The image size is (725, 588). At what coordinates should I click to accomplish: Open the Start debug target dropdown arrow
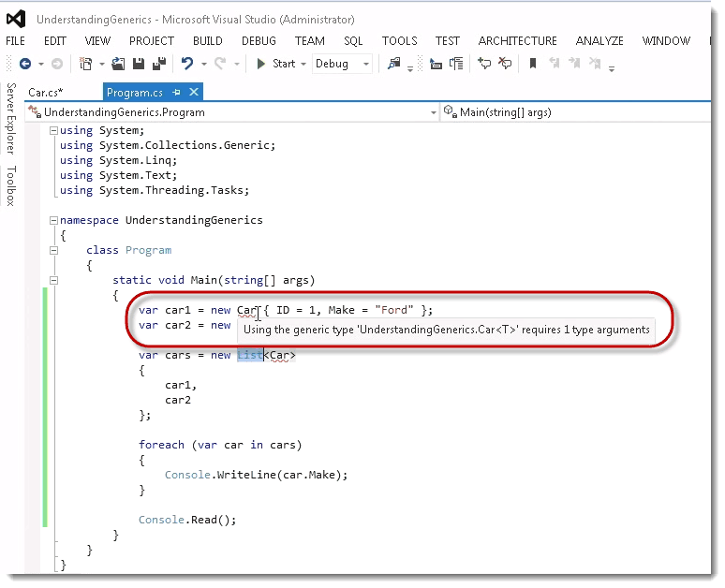(x=303, y=64)
